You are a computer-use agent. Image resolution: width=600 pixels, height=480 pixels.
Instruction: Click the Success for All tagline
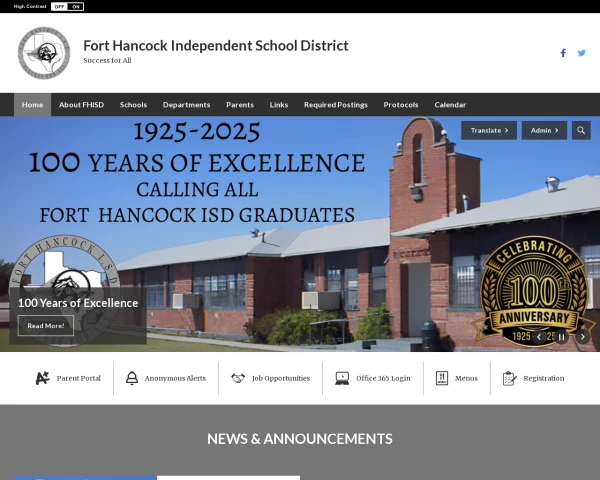(x=108, y=60)
